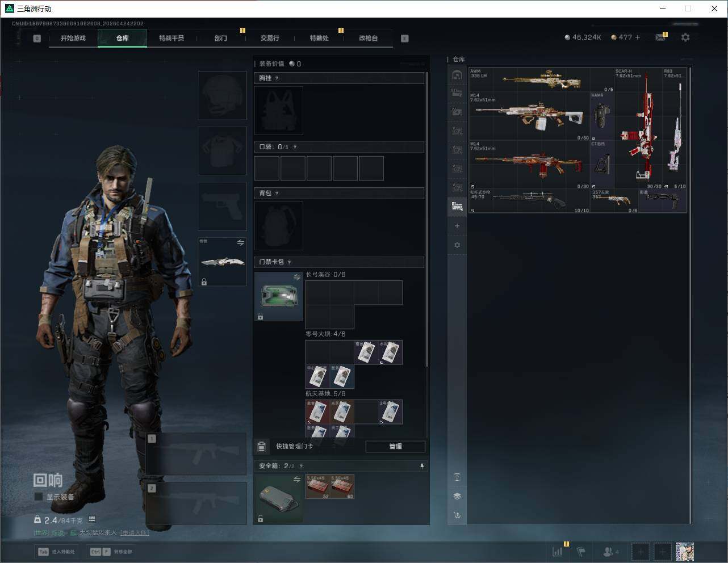The width and height of the screenshot is (728, 563).
Task: Click the Tab 进入特勤处 shortcut button
Action: point(57,552)
